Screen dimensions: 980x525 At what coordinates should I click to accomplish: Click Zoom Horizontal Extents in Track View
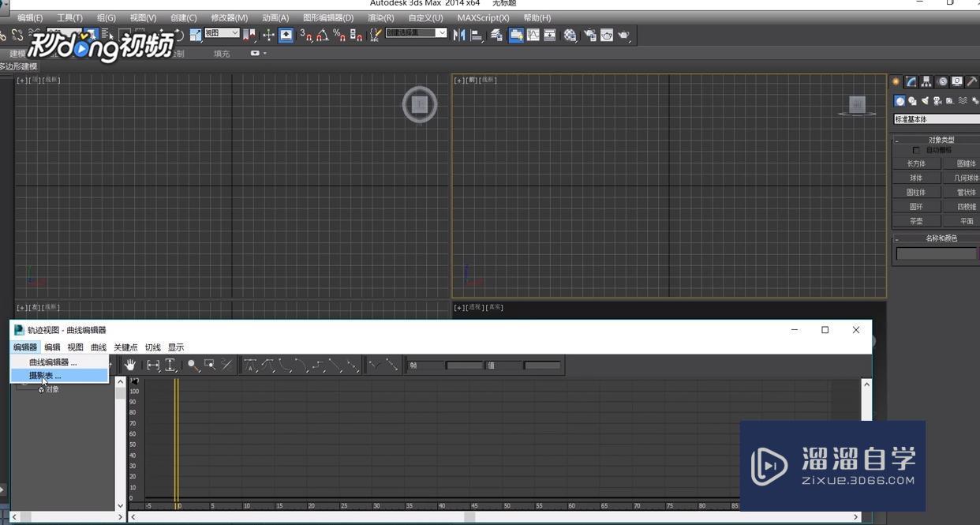pyautogui.click(x=154, y=365)
